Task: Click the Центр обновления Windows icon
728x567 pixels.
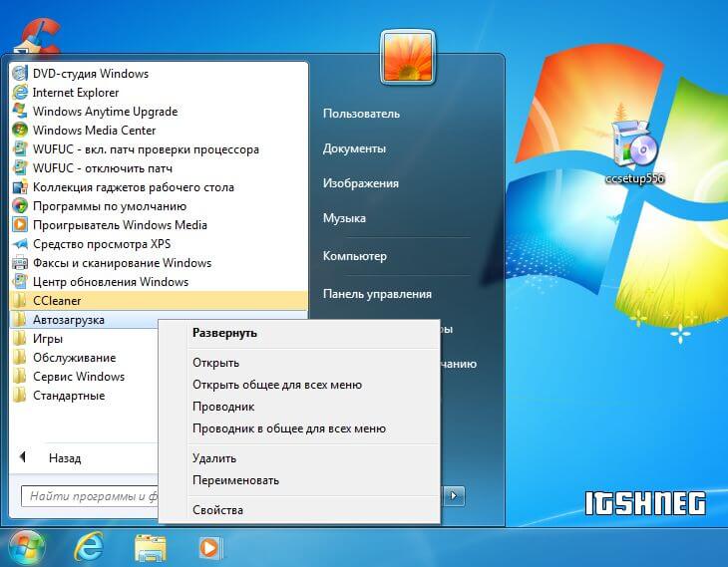Action: tap(20, 282)
